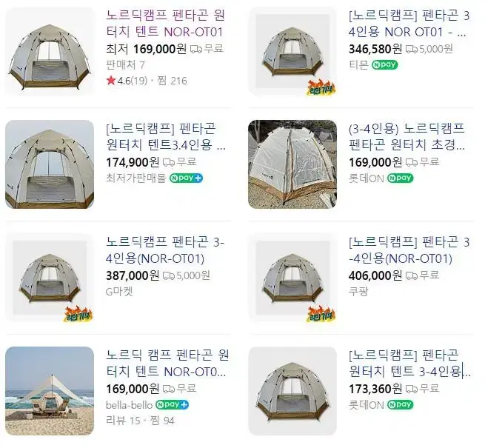Click Npay badge on 롯데ON 173,360원 listing

[401, 404]
